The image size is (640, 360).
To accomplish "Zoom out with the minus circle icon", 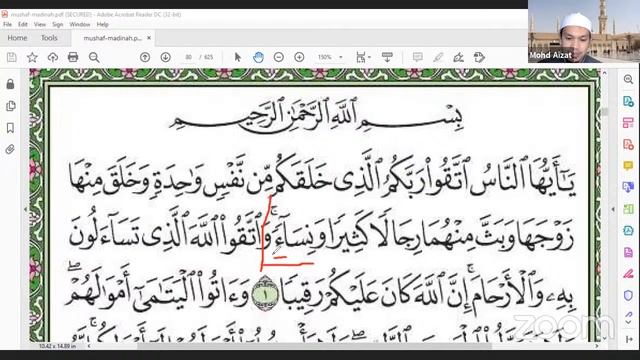I will (279, 57).
